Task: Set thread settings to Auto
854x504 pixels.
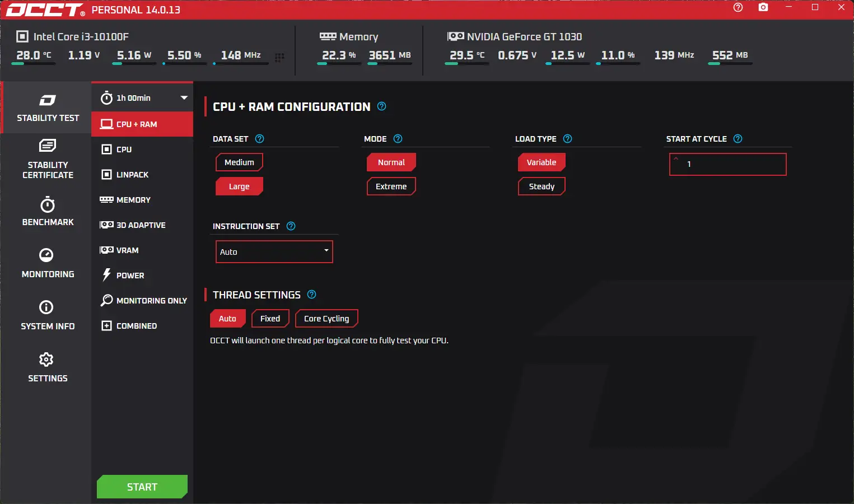Action: coord(227,319)
